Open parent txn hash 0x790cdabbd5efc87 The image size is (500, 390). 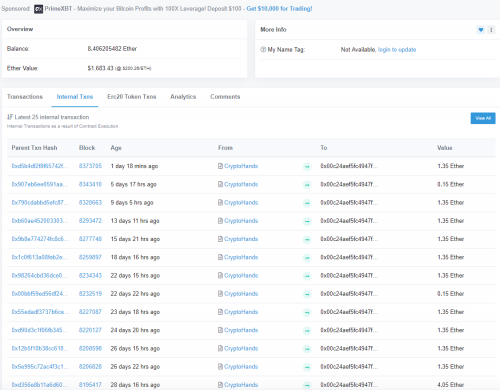[40, 202]
